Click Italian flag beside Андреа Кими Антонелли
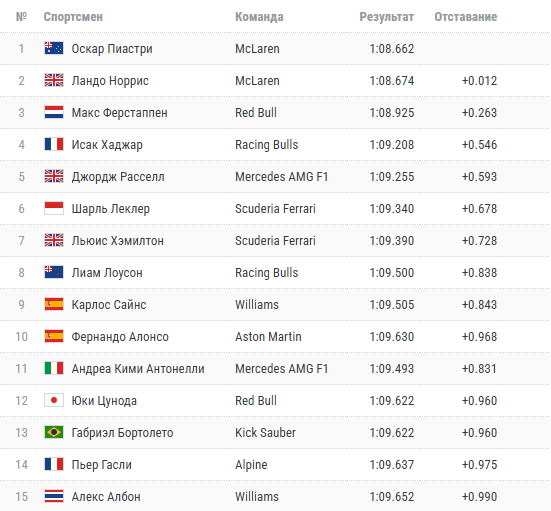 click(x=54, y=368)
